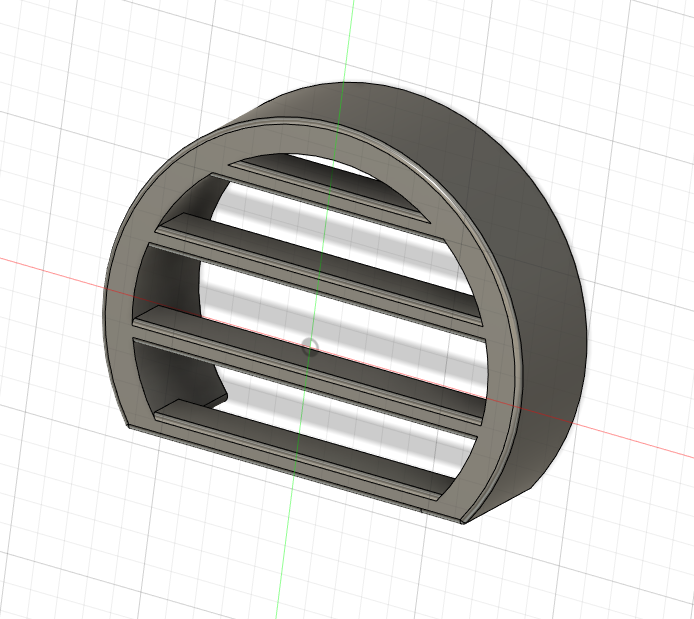Select the origin point at the model center
The height and width of the screenshot is (619, 694).
pyautogui.click(x=310, y=347)
